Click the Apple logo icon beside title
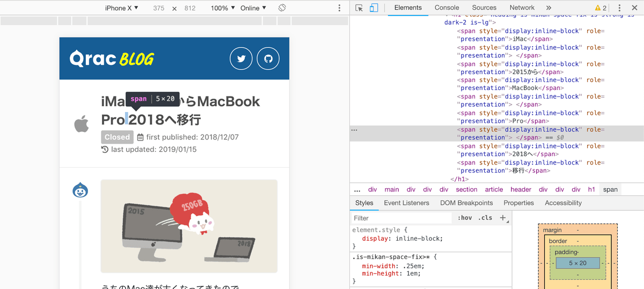The width and height of the screenshot is (644, 289). [81, 125]
